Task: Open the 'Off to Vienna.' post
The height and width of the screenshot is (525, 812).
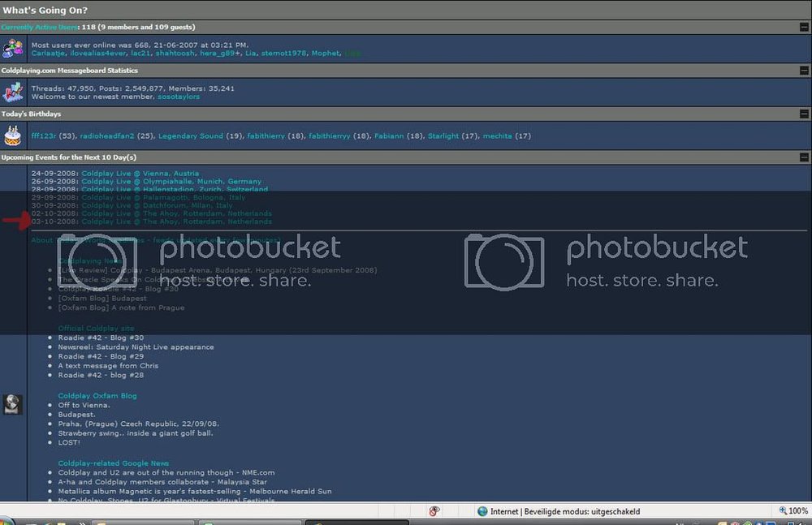Action: coord(84,405)
